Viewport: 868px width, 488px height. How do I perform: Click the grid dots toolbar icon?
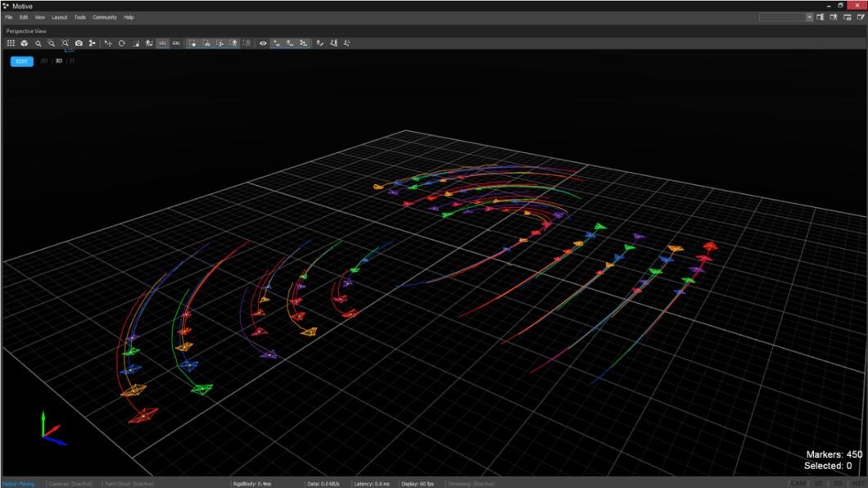(11, 43)
